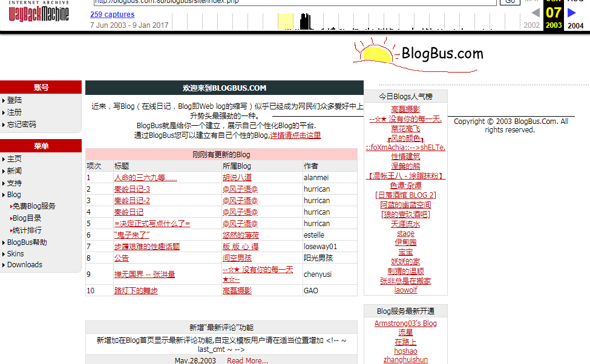Open 注册 register menu item
The image size is (590, 364).
15,112
